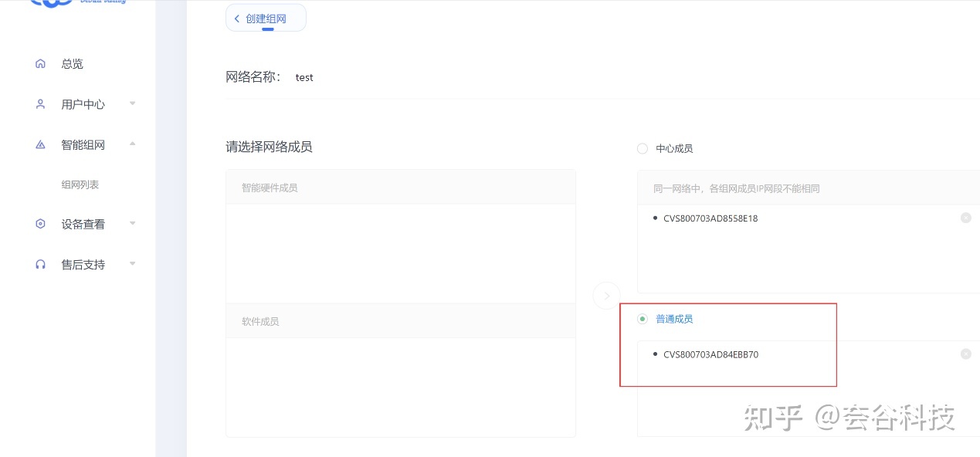Click the circular right-arrow transfer button
Image resolution: width=980 pixels, height=457 pixels.
pos(606,296)
